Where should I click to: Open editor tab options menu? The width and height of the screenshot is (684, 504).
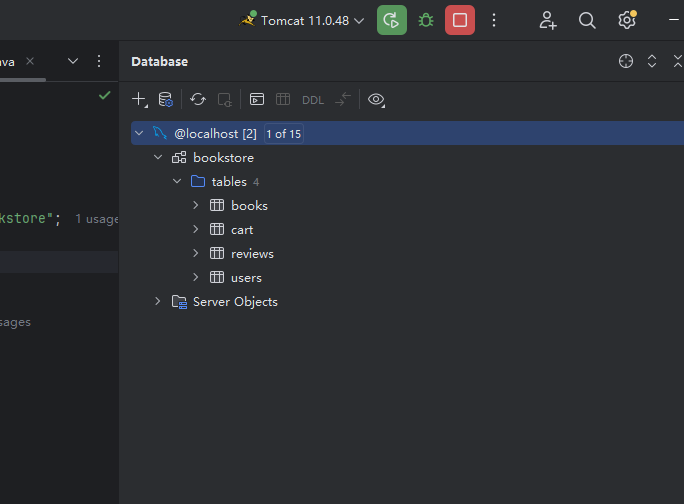99,61
